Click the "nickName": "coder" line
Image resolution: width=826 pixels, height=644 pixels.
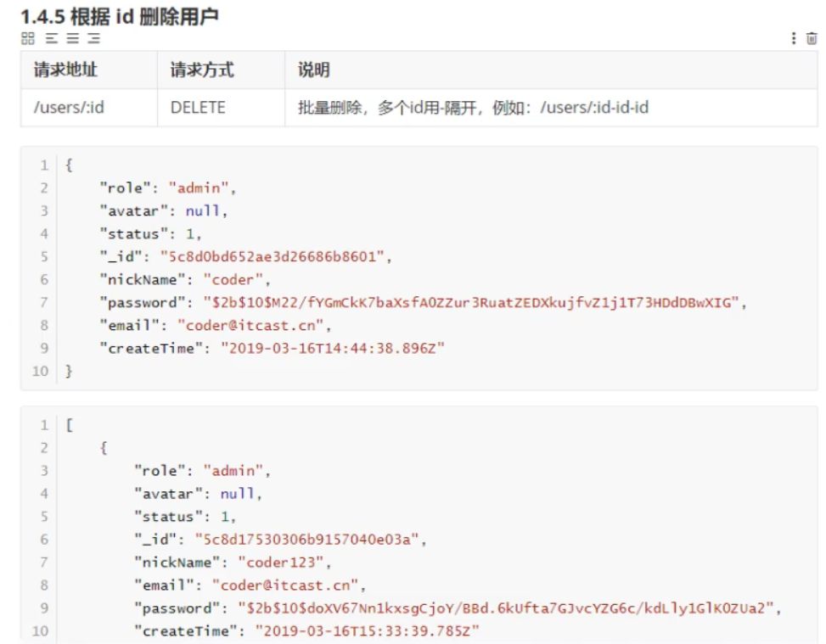pos(168,280)
